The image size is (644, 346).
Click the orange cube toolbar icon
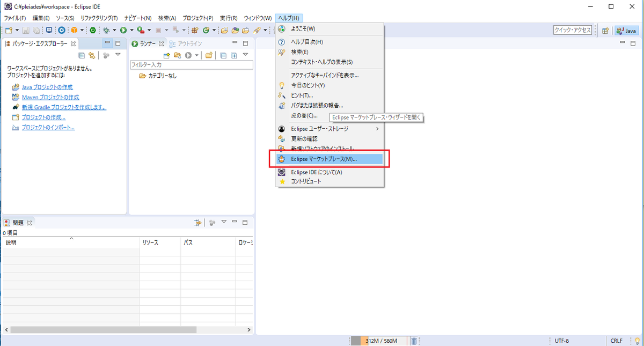click(74, 31)
